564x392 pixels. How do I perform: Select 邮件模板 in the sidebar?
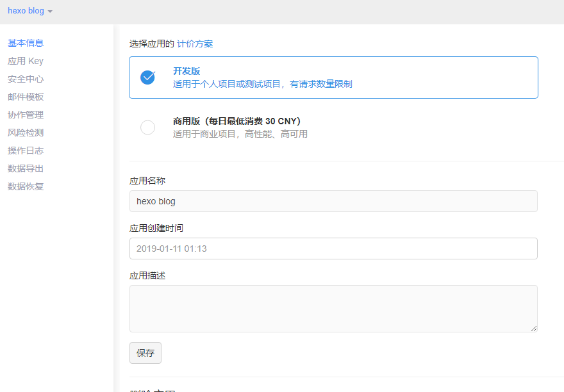click(x=26, y=97)
